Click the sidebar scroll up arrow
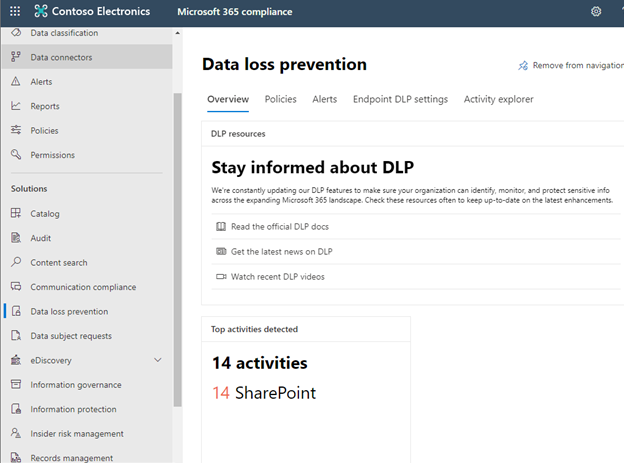Screen dimensions: 624x463 point(177,33)
